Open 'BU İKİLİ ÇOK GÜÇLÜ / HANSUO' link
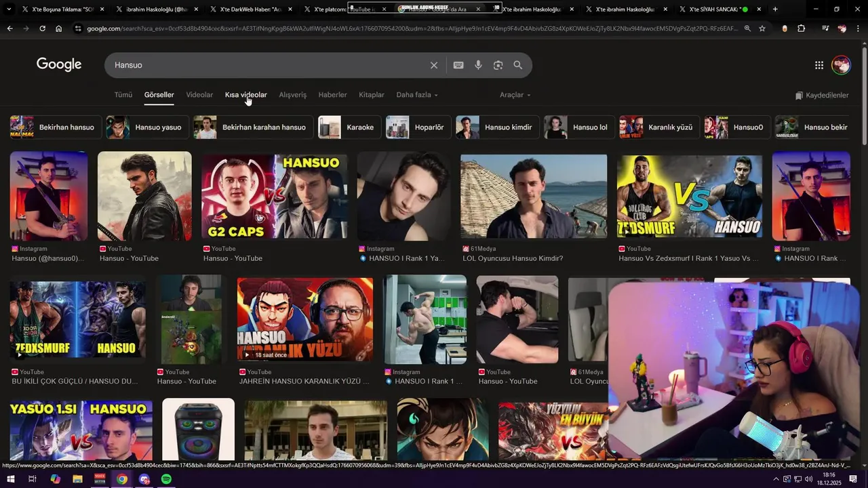The width and height of the screenshot is (868, 488). pos(75,382)
